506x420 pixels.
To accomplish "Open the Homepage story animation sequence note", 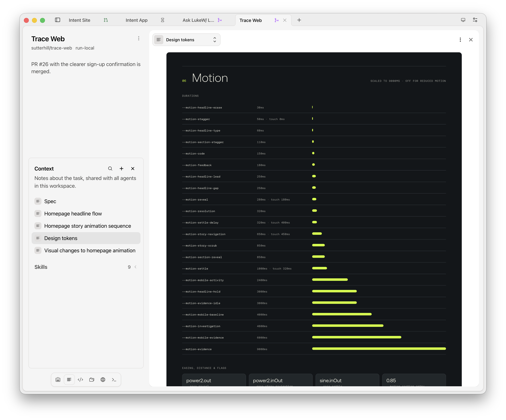I will click(86, 226).
